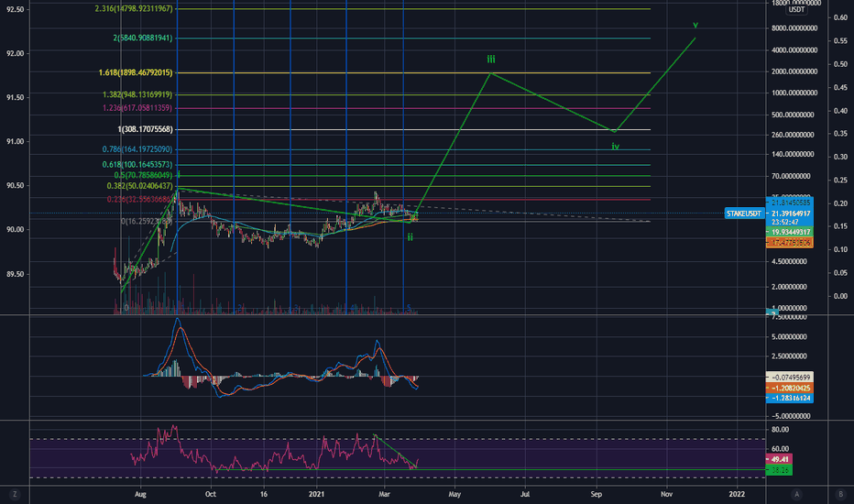This screenshot has width=854, height=504.
Task: Click the green 38.26 RSI level tag
Action: pyautogui.click(x=779, y=470)
